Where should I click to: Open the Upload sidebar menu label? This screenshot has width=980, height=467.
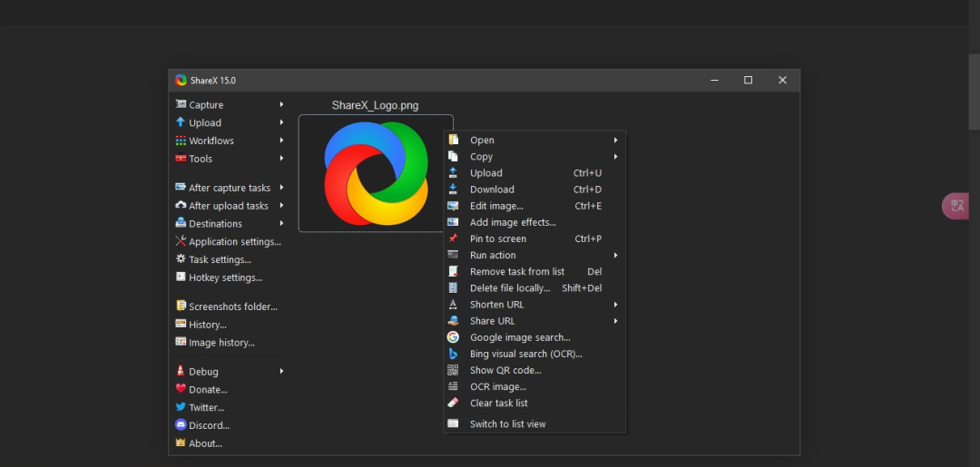[205, 123]
